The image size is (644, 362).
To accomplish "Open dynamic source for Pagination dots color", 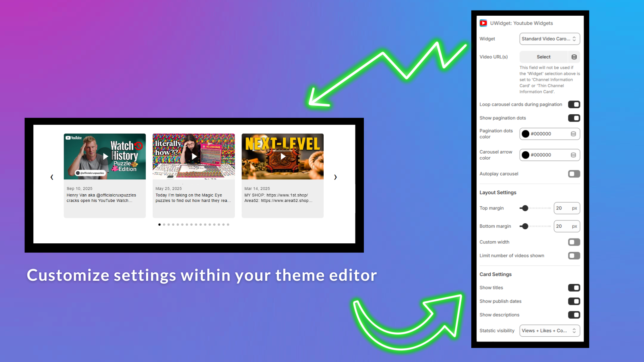I will tap(574, 134).
